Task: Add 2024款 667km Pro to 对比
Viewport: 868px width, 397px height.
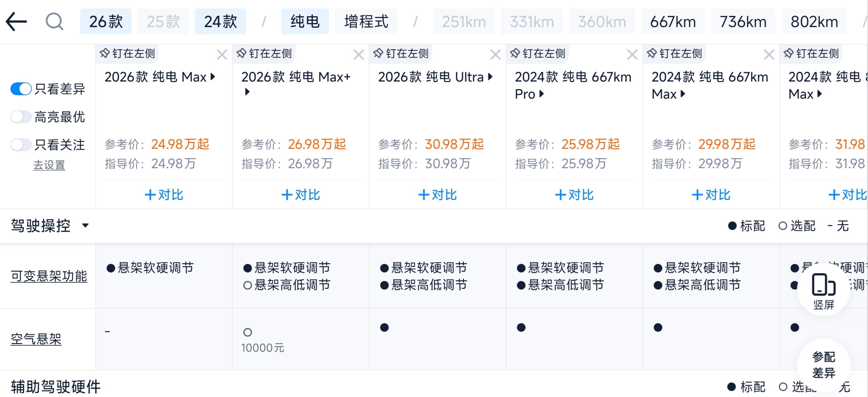Action: tap(574, 195)
